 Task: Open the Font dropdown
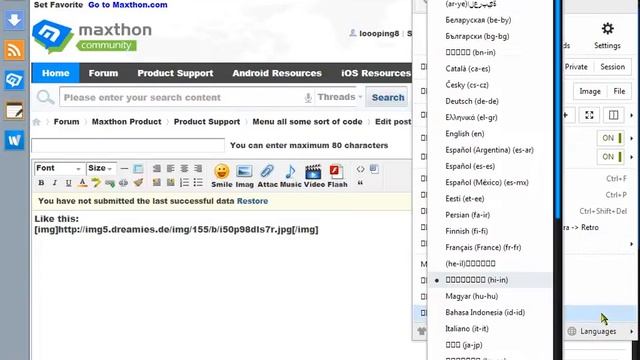click(x=59, y=168)
